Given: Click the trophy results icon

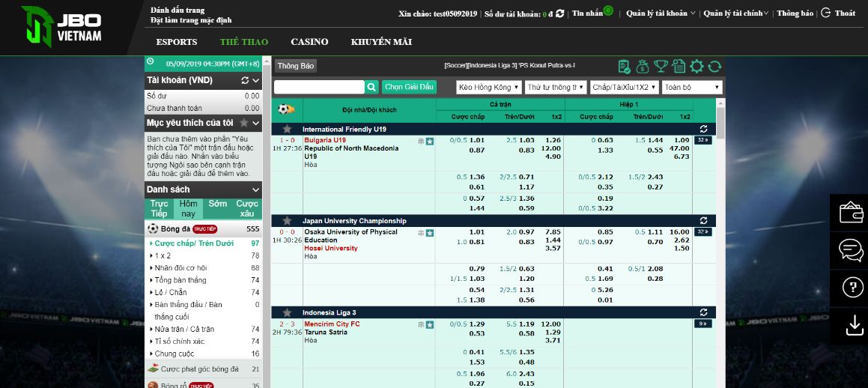Looking at the screenshot, I should [661, 67].
